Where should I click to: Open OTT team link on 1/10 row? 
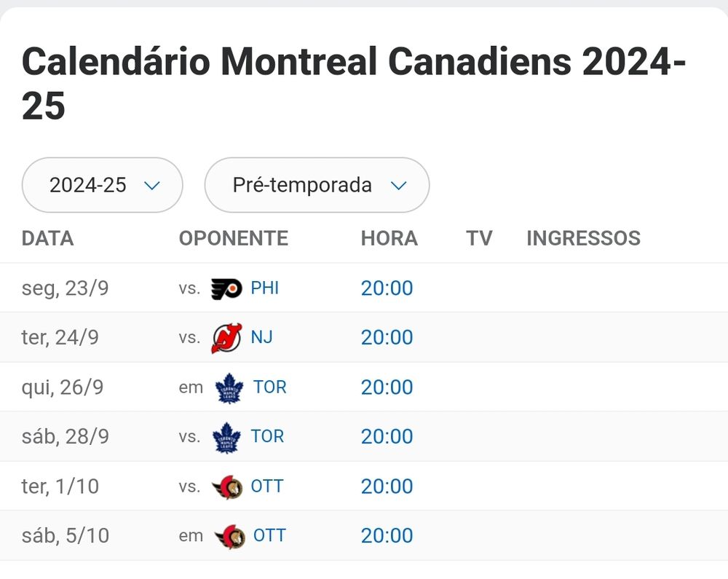pos(267,487)
